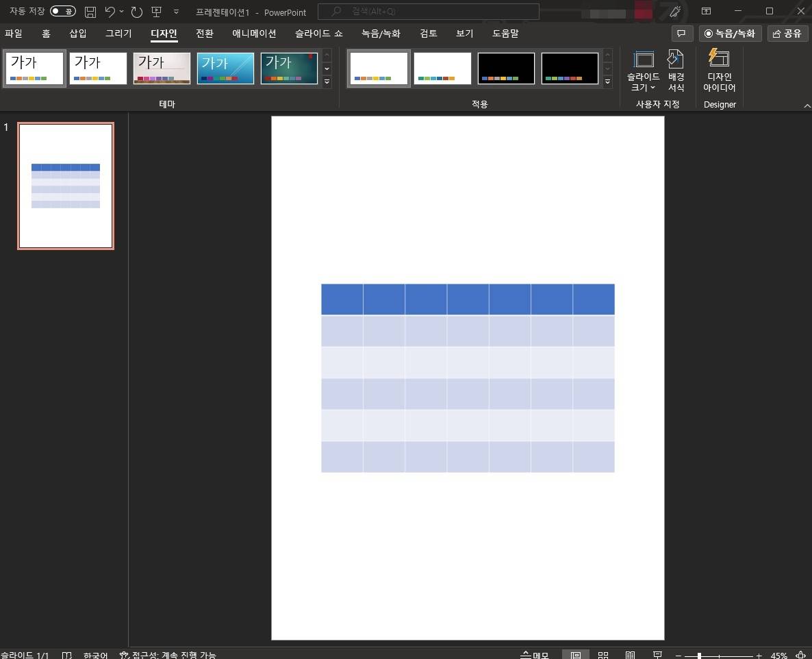Screen dimensions: 812x659
Task: Click the Save disk icon
Action: (x=90, y=12)
